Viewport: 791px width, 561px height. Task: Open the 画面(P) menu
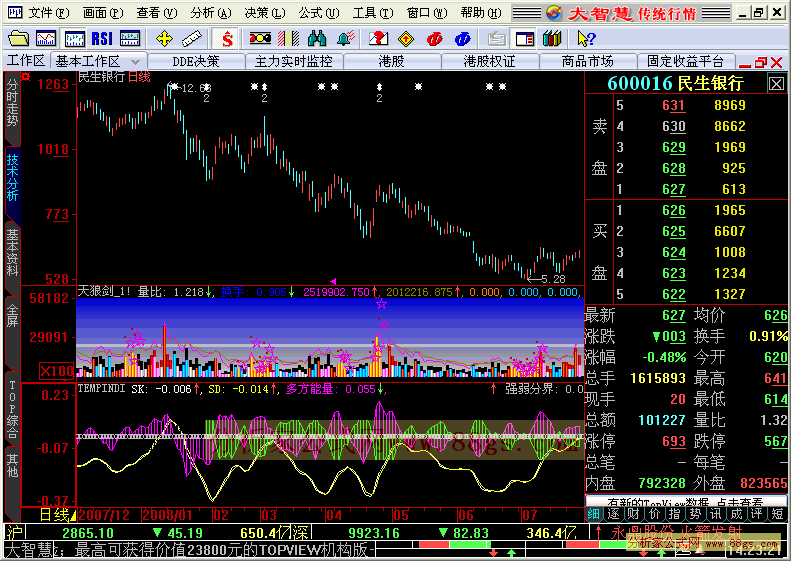(x=102, y=13)
